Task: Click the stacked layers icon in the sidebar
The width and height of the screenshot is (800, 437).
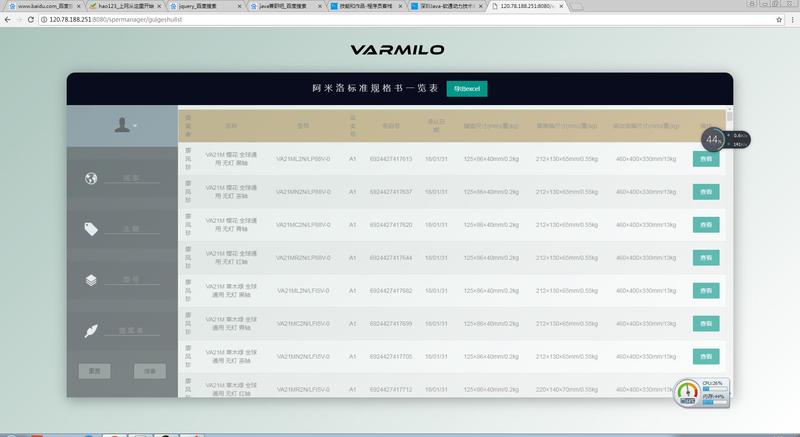Action: (91, 280)
